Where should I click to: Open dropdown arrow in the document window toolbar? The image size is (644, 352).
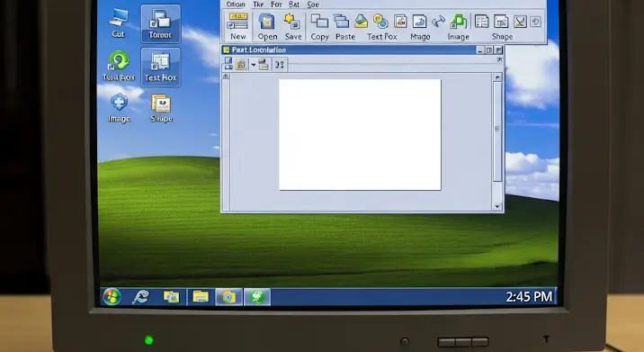pyautogui.click(x=253, y=65)
